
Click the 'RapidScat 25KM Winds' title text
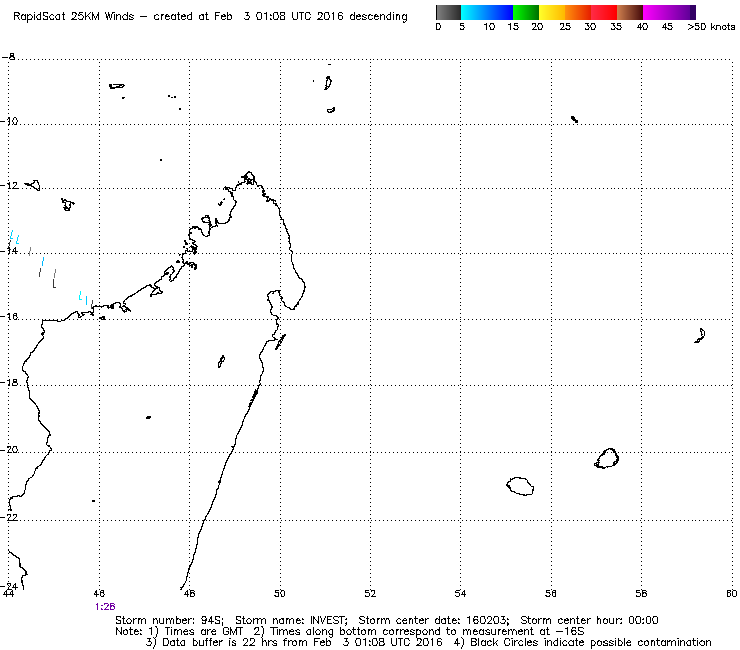coord(74,17)
